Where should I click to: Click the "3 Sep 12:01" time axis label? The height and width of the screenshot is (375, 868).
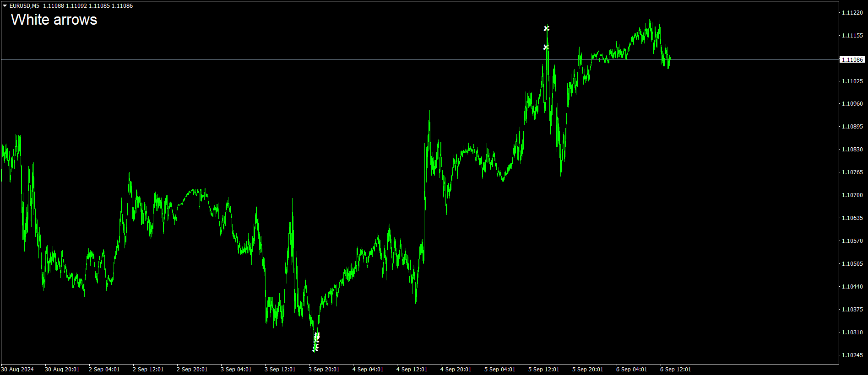tap(280, 370)
